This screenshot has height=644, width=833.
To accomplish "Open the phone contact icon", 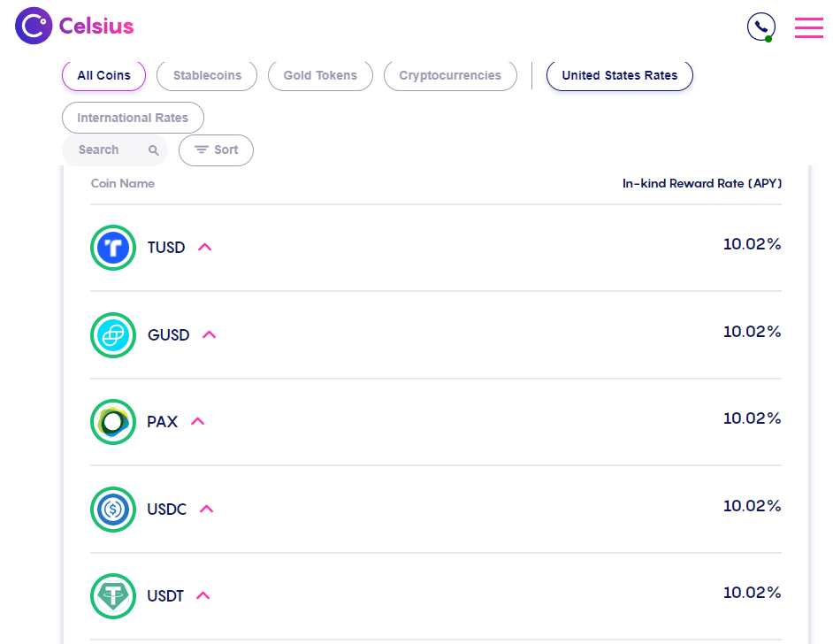I will click(x=760, y=27).
